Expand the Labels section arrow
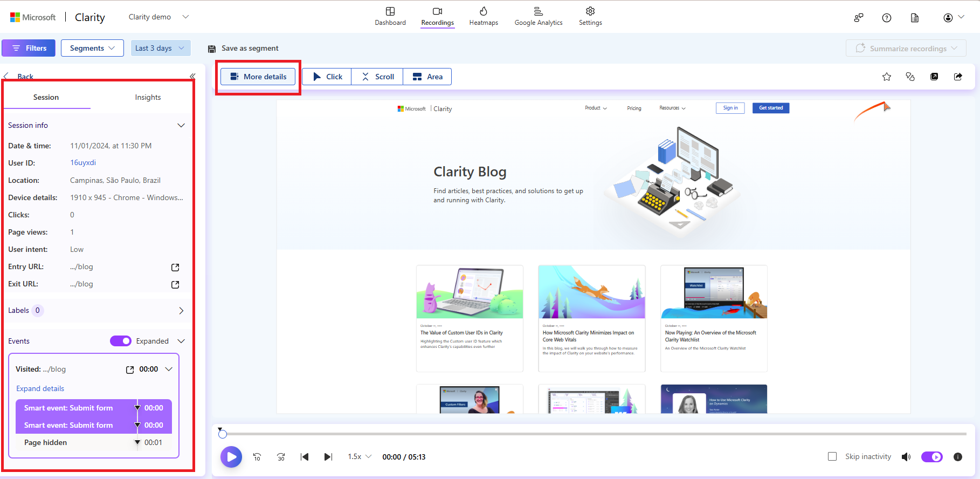This screenshot has width=980, height=479. (181, 311)
